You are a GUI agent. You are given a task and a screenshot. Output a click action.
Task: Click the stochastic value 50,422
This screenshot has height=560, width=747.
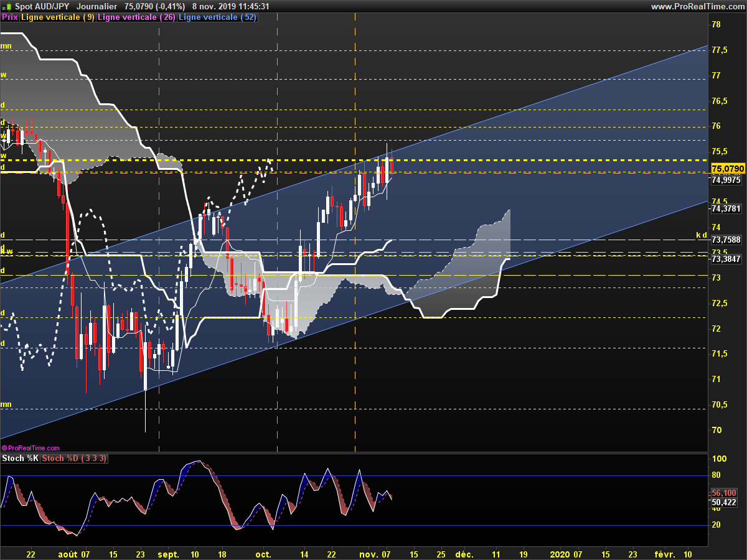(725, 502)
